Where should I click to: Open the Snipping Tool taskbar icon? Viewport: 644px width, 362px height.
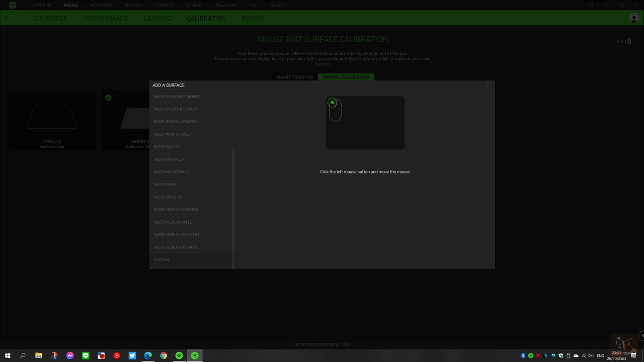click(54, 355)
